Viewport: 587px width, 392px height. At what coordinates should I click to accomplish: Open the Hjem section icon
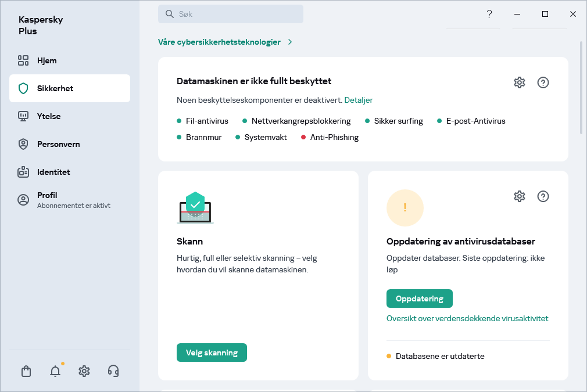[23, 60]
